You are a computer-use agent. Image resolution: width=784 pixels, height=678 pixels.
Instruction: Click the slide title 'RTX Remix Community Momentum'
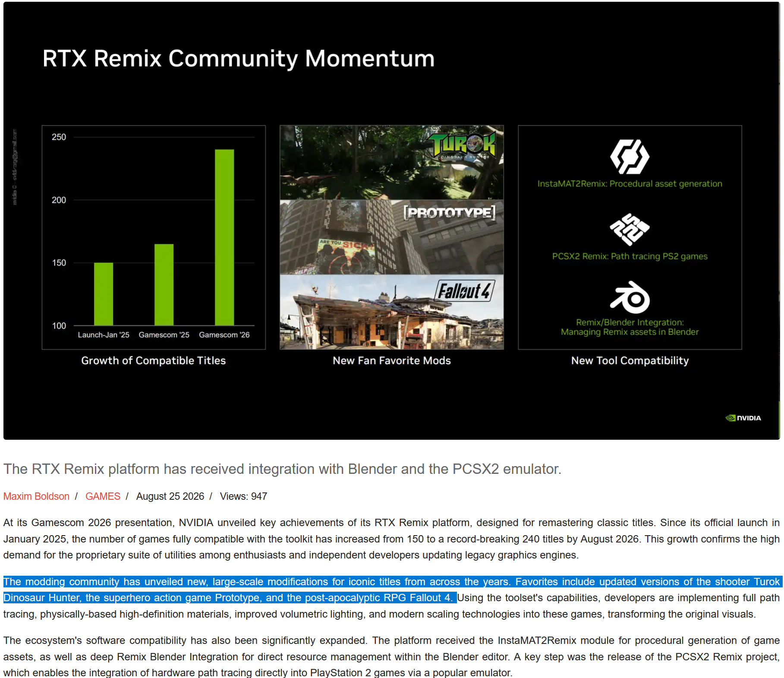coord(239,59)
